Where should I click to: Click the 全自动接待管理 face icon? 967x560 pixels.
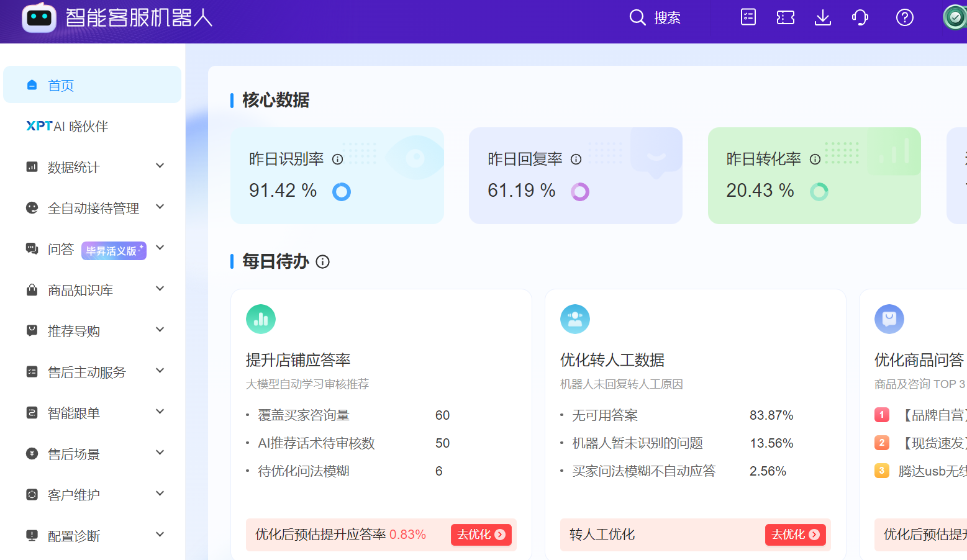click(32, 207)
